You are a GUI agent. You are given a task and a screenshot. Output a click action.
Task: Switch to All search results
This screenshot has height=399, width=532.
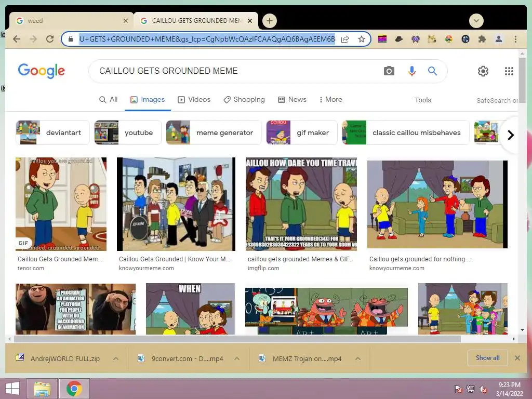pos(108,99)
